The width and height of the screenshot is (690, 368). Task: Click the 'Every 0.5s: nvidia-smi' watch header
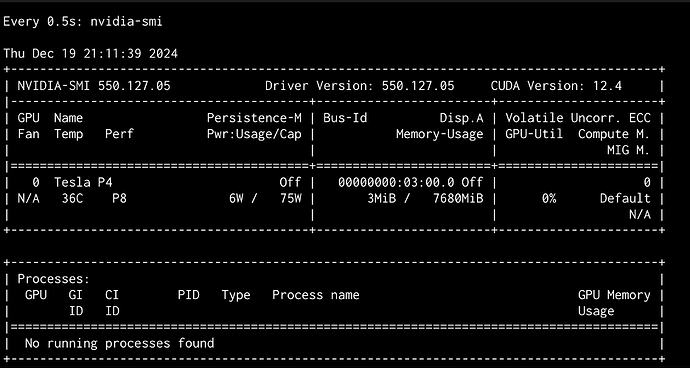click(83, 22)
